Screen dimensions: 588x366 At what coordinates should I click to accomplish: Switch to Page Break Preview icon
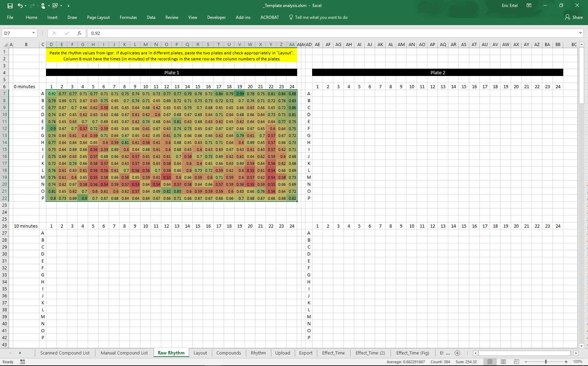click(x=516, y=362)
